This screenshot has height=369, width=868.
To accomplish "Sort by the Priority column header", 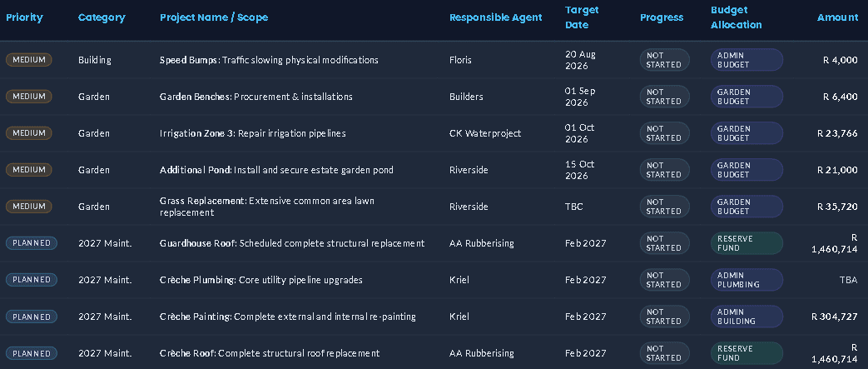I will pos(24,17).
